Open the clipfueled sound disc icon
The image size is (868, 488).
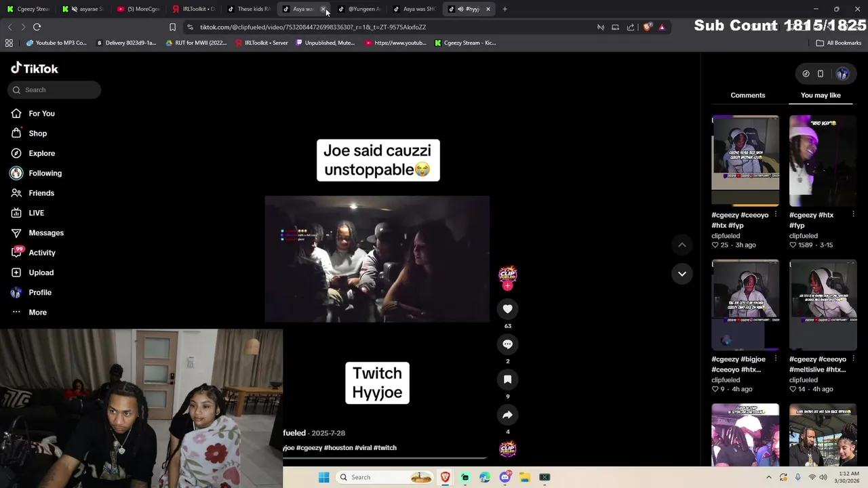click(x=507, y=449)
